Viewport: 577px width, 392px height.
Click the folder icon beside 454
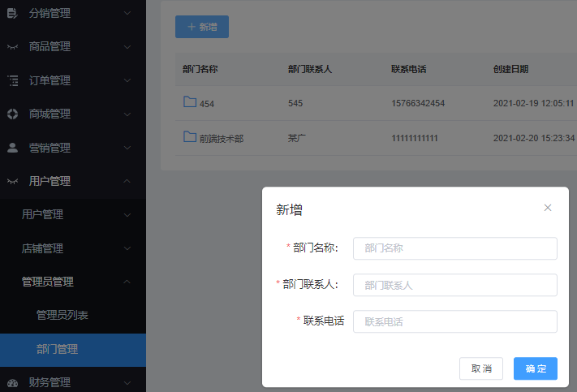[x=190, y=102]
